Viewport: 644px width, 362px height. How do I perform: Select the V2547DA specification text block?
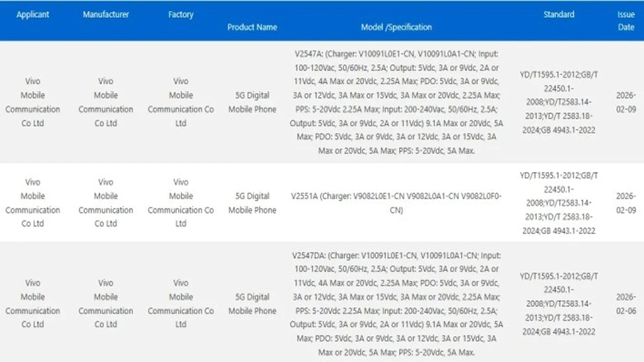[x=396, y=304]
